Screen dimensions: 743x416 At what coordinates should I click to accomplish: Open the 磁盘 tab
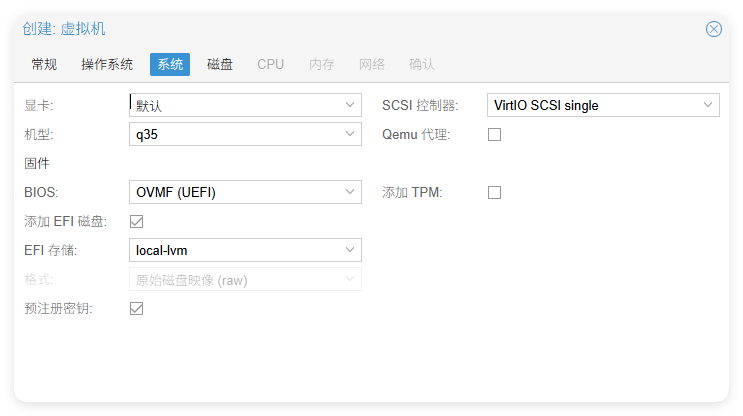pyautogui.click(x=220, y=64)
